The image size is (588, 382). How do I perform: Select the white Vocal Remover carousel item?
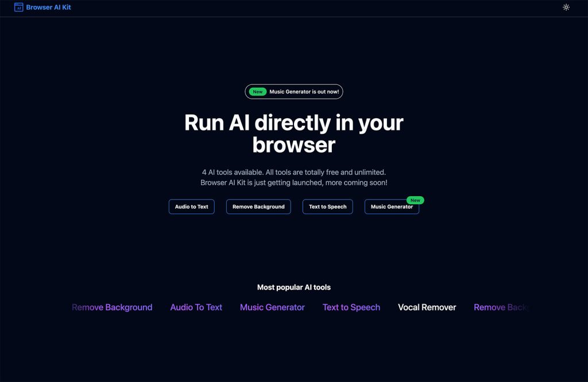click(427, 307)
